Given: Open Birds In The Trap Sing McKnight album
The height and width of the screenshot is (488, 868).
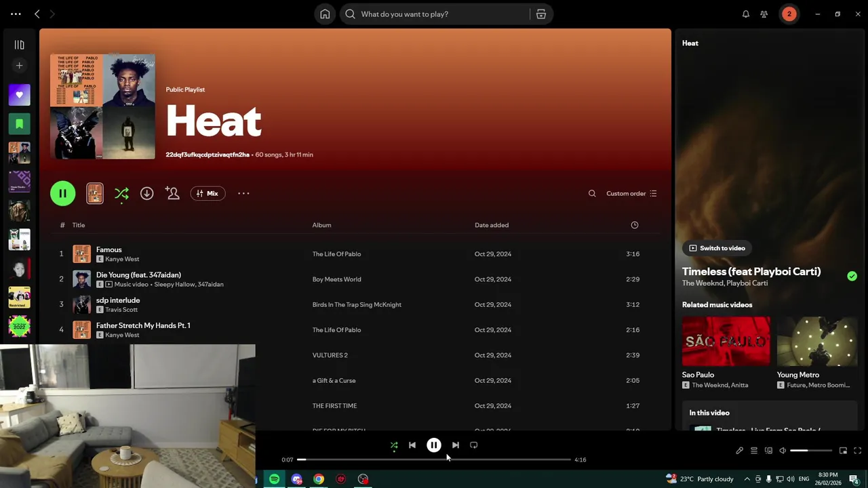Looking at the screenshot, I should pos(357,305).
